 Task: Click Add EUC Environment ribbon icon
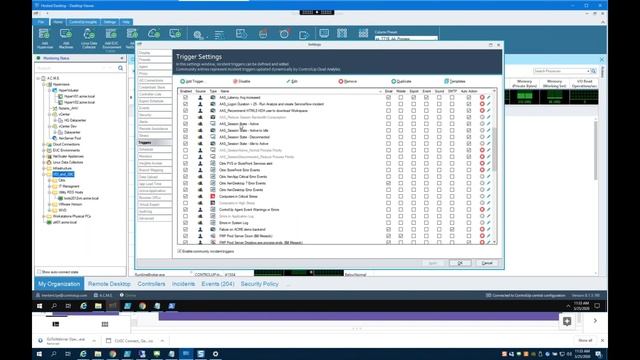click(111, 38)
